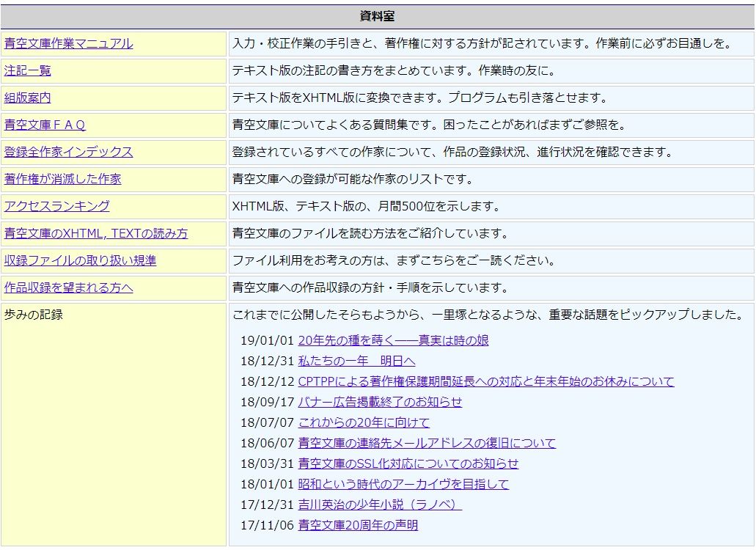Open 昭和という時代のアーカイヴを目指して link
This screenshot has width=756, height=550.
pos(403,484)
